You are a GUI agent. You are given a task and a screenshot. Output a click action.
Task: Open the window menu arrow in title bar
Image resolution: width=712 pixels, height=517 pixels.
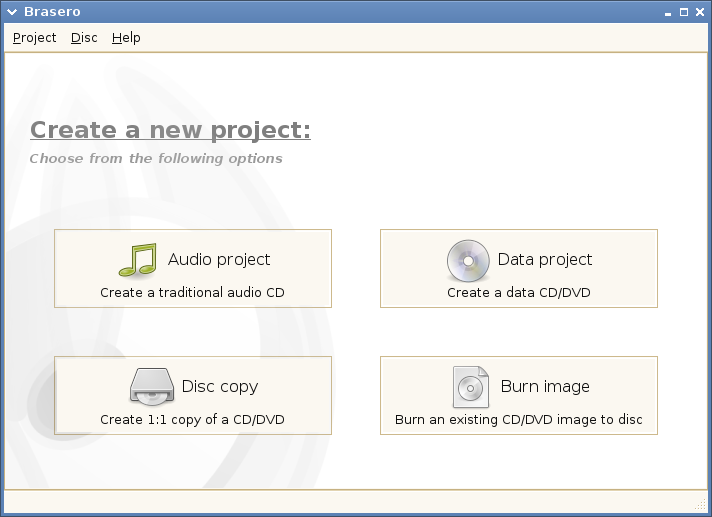pyautogui.click(x=11, y=12)
